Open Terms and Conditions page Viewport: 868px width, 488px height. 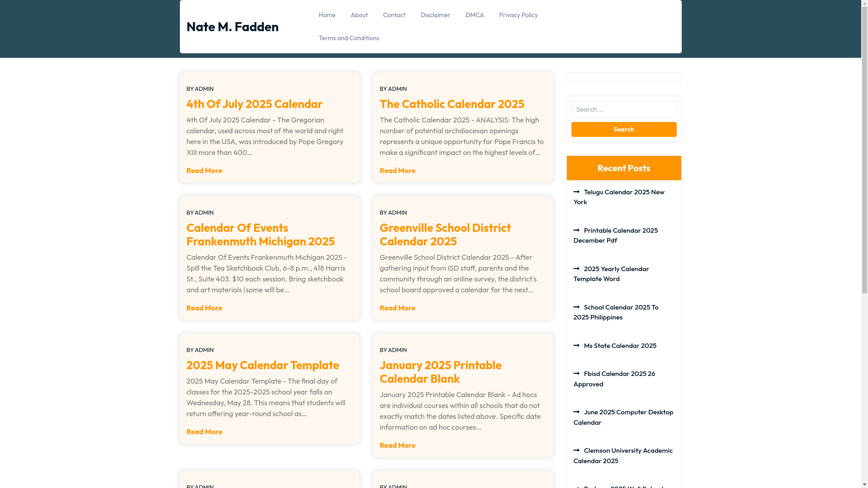pyautogui.click(x=349, y=38)
